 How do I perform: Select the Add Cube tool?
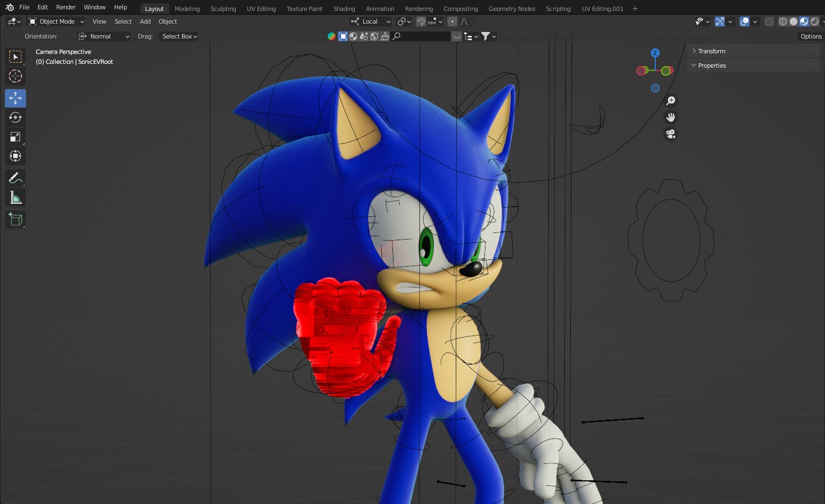(15, 219)
